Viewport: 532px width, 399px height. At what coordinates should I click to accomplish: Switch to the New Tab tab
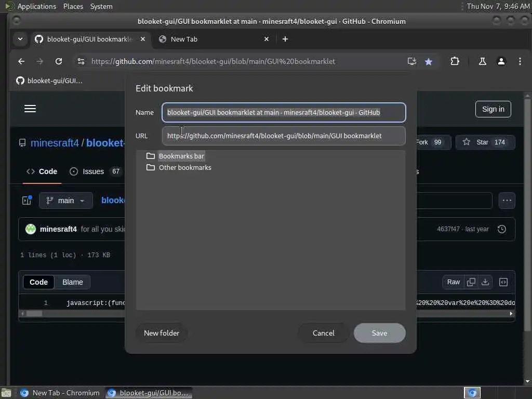pyautogui.click(x=214, y=39)
